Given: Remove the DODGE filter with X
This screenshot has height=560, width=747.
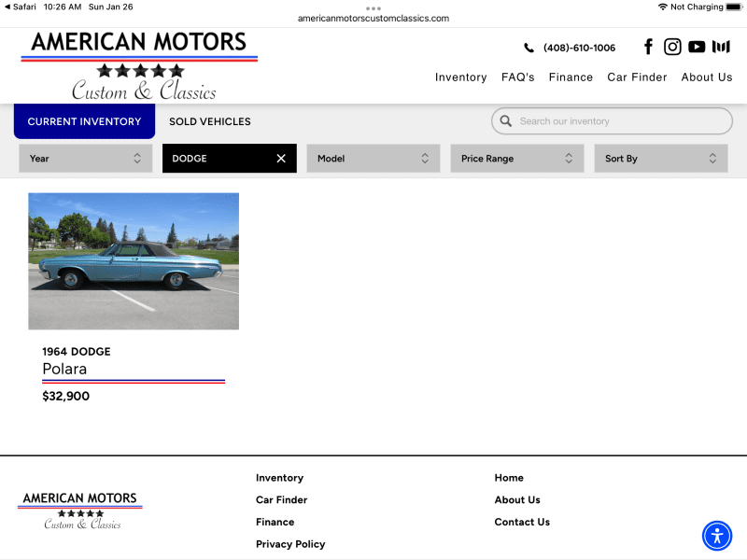Looking at the screenshot, I should click(281, 159).
